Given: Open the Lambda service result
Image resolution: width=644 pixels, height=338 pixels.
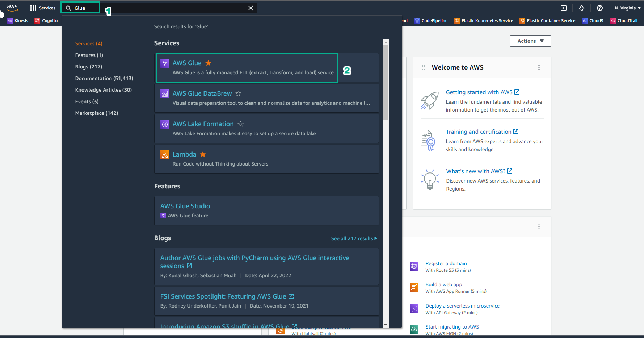Looking at the screenshot, I should 184,154.
